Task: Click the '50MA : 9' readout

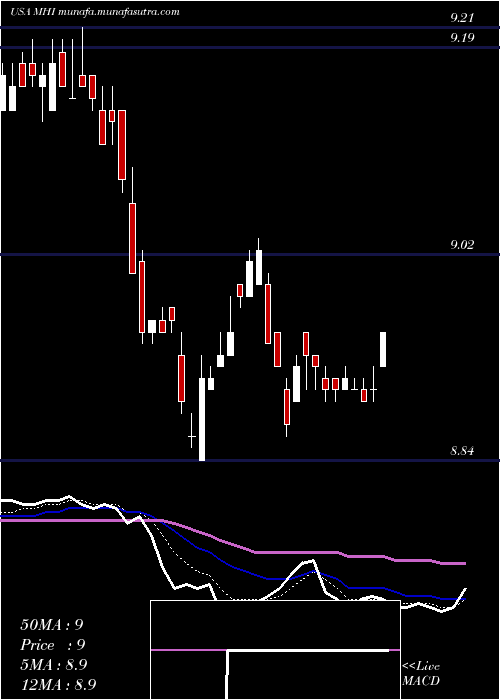Action: 52,625
